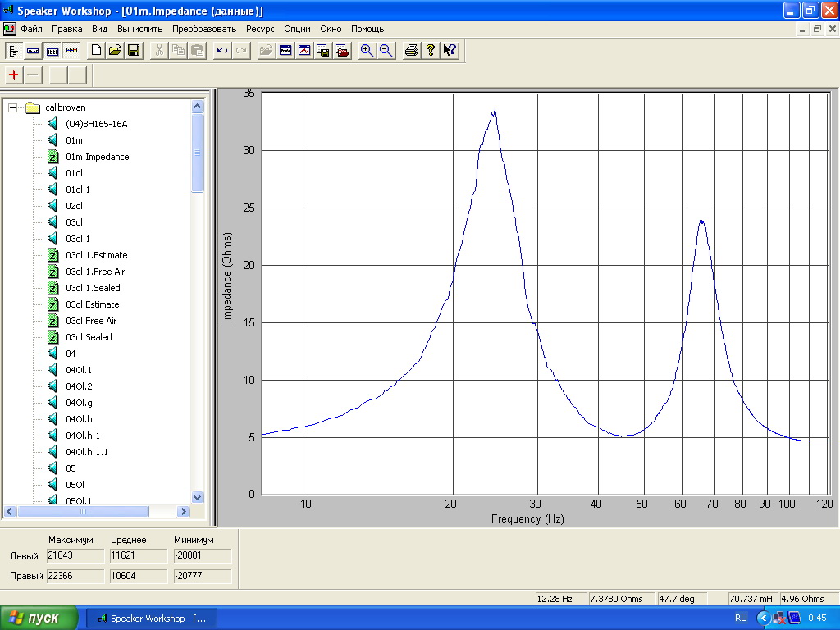This screenshot has height=630, width=840.
Task: Toggle the tree view panel button
Action: [14, 51]
